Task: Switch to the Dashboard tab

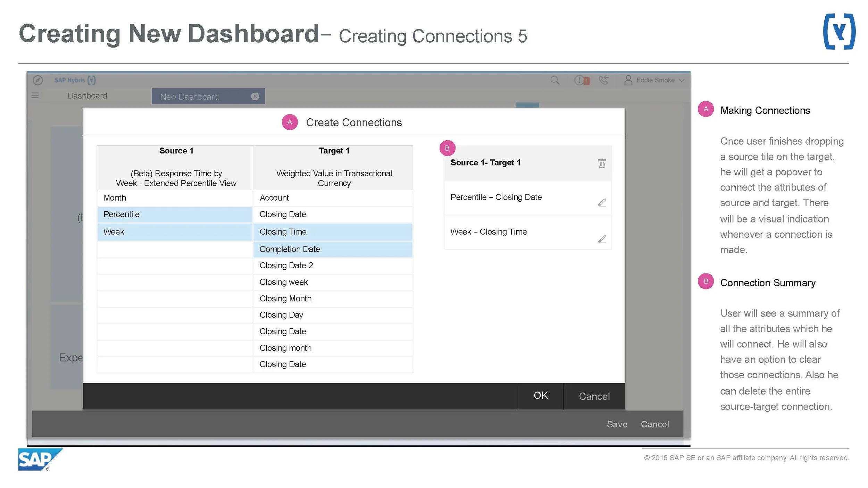Action: point(87,96)
